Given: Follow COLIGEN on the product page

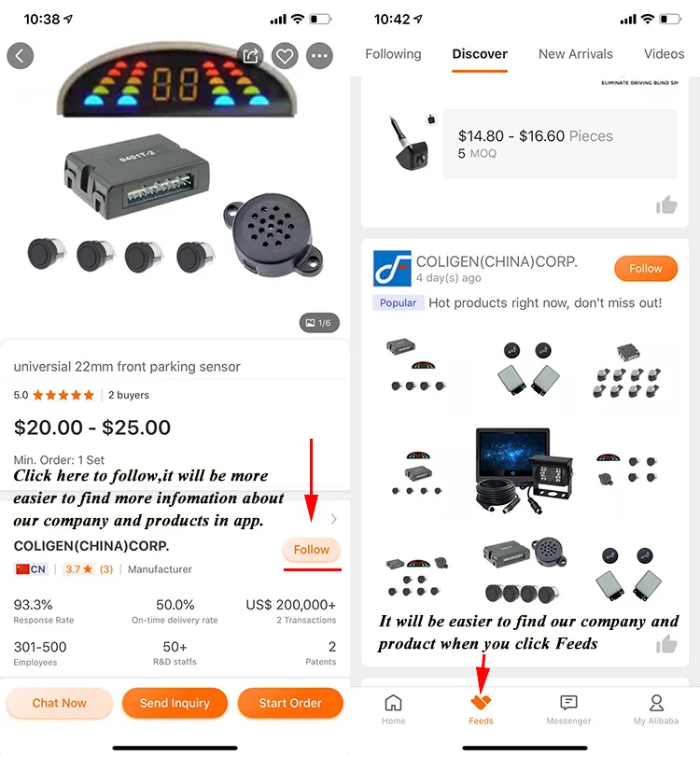Looking at the screenshot, I should 312,550.
